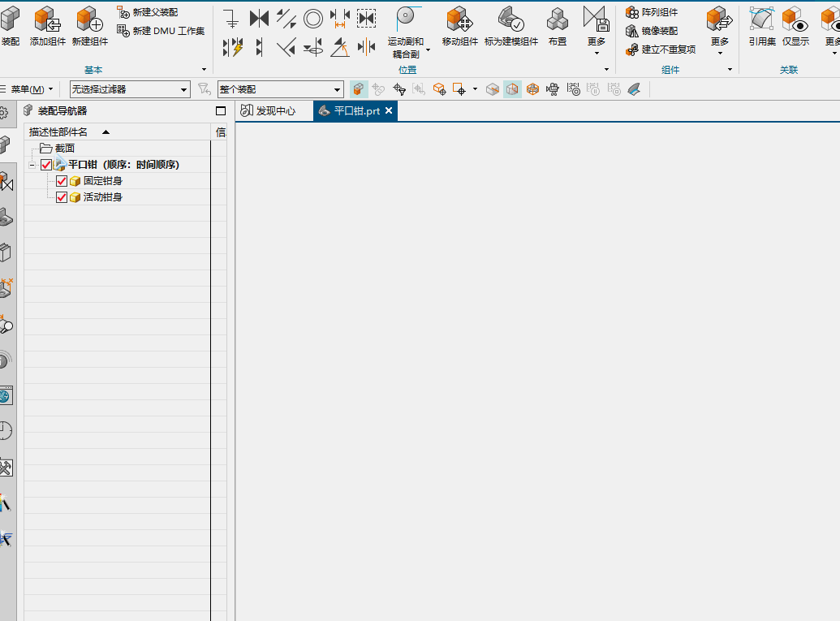Click the 新建组件 (New Component) icon
The width and height of the screenshot is (840, 621).
tap(89, 20)
